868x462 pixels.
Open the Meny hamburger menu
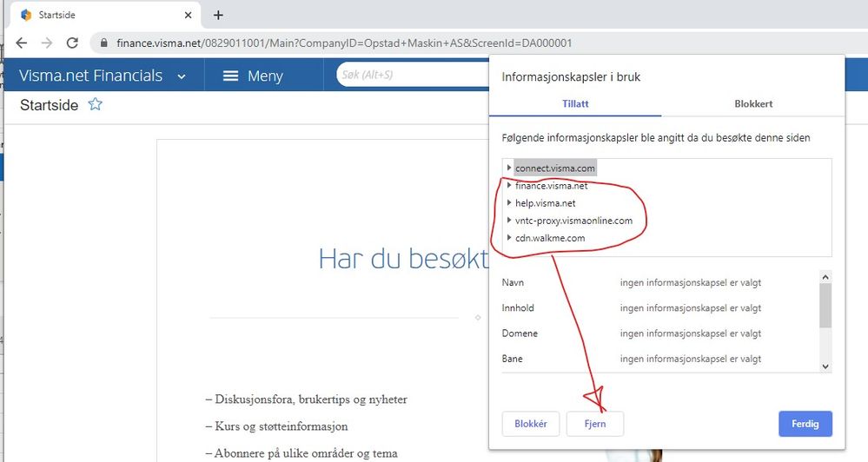click(253, 76)
